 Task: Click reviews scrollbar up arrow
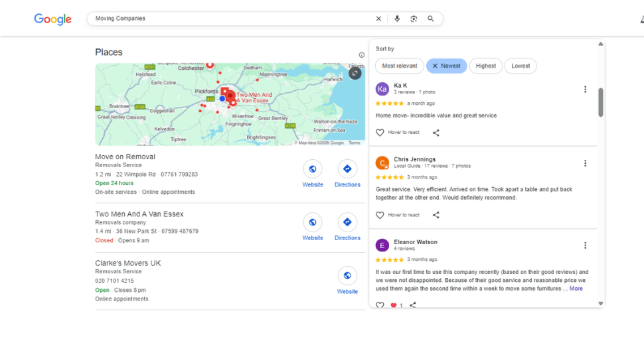(600, 44)
